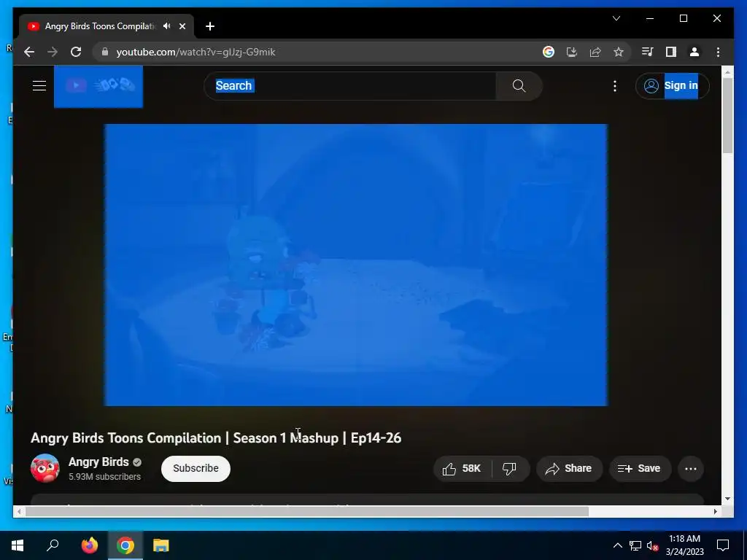Save the video to a playlist
This screenshot has height=560, width=747.
[640, 469]
